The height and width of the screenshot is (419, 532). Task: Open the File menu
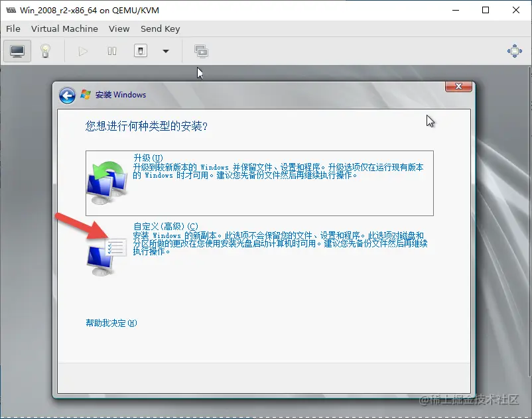tap(13, 29)
